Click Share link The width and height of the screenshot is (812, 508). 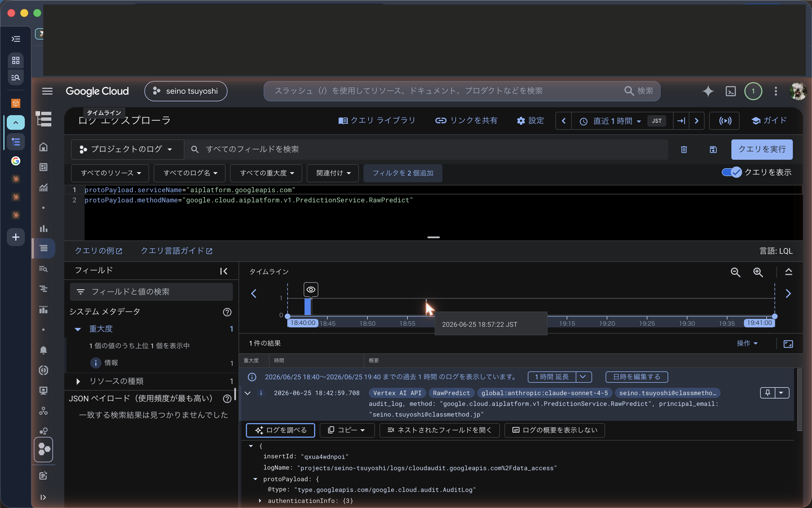pos(466,121)
